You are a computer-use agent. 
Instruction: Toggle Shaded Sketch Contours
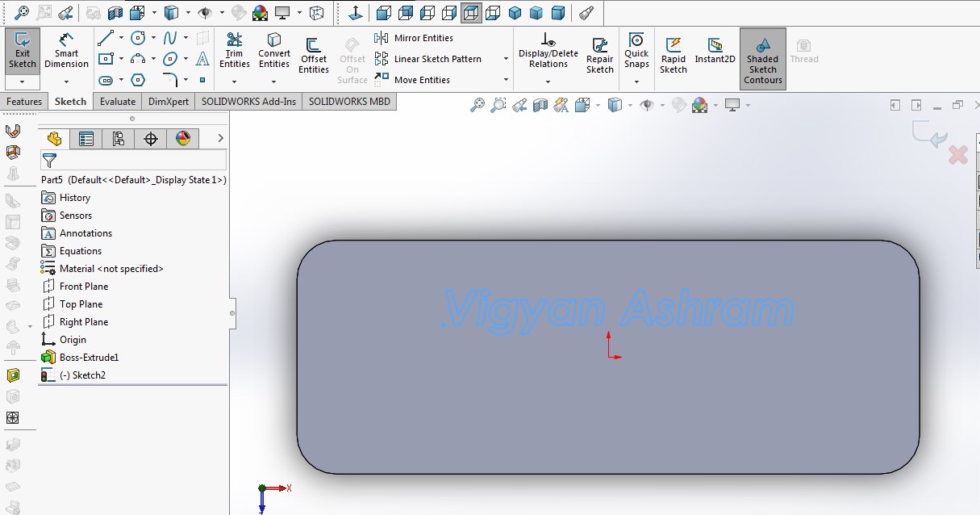pyautogui.click(x=762, y=59)
